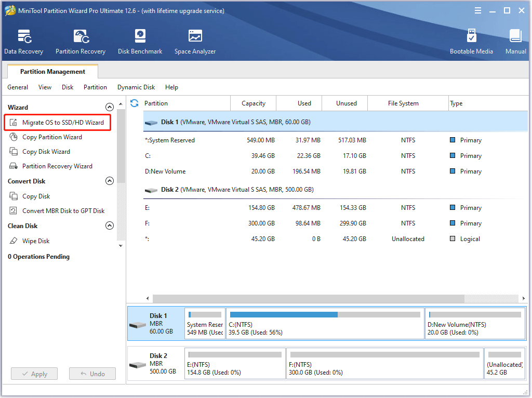Click the Disk 2 drive icon in the partition list
Screen dimensions: 532x398
pyautogui.click(x=151, y=190)
